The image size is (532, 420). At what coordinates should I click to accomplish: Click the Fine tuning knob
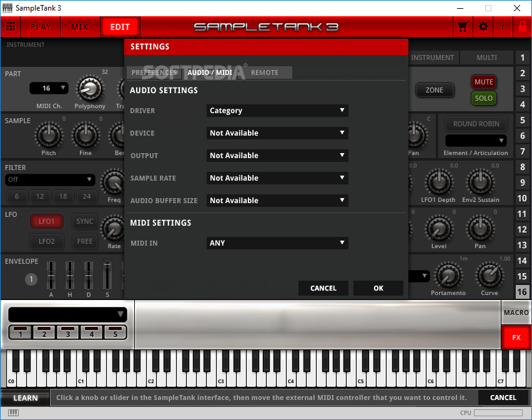86,135
